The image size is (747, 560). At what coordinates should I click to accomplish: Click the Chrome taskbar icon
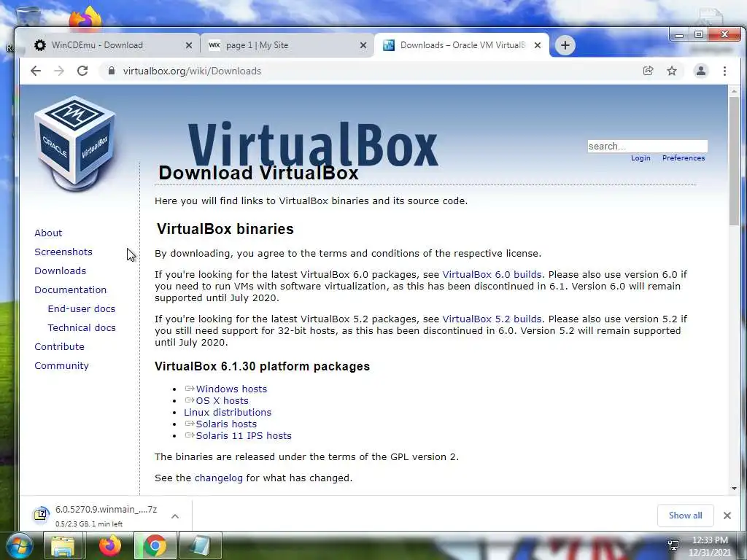[x=155, y=545]
